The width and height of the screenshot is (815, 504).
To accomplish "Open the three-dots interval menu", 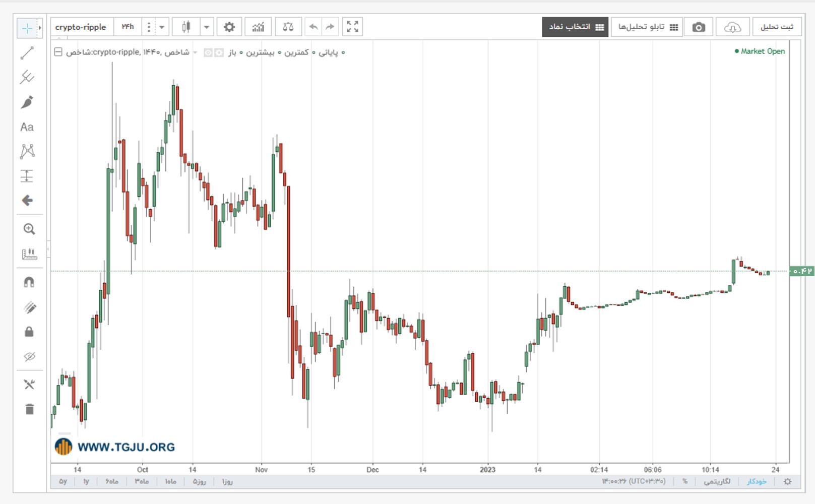I will [149, 27].
